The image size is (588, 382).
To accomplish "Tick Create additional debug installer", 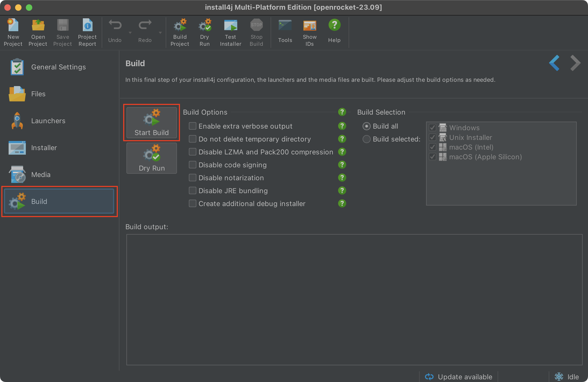I will point(192,203).
